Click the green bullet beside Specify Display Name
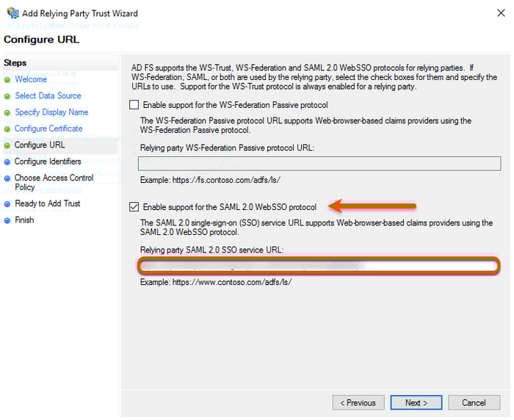The width and height of the screenshot is (514, 420). tap(7, 112)
